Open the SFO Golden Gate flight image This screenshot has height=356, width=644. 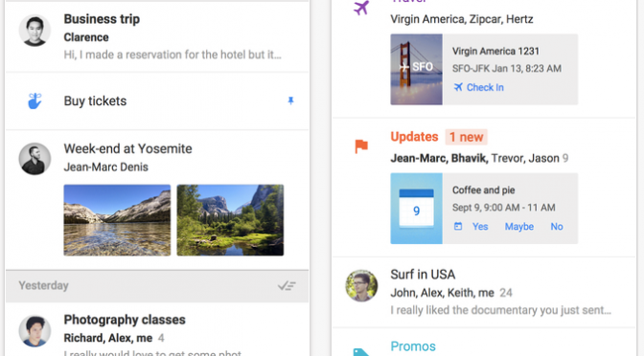(x=417, y=69)
